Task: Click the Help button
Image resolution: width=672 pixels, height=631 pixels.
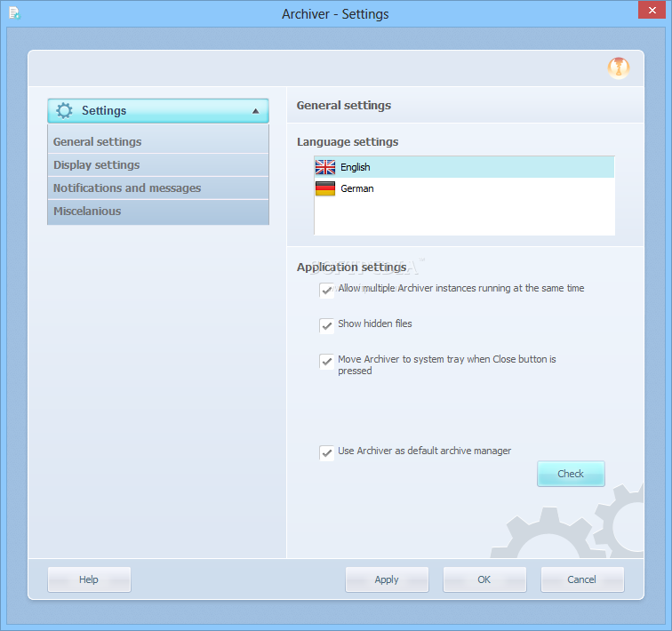Action: coord(89,579)
